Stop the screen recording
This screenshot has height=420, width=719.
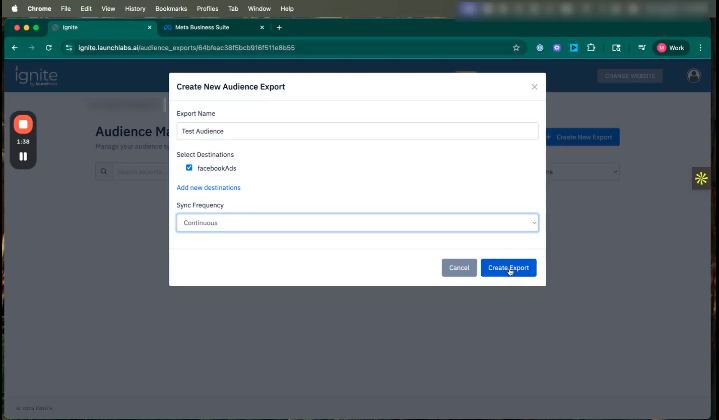tap(23, 124)
